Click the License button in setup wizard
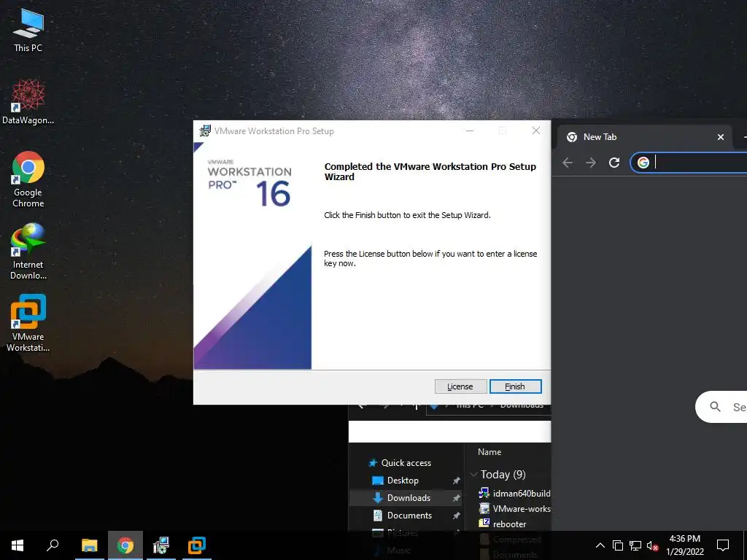This screenshot has width=747, height=560. (x=460, y=386)
